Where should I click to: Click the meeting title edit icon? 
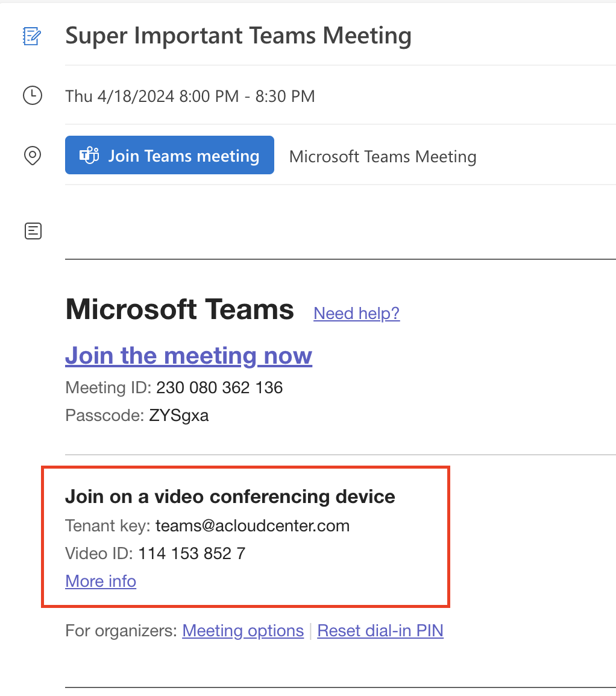(x=32, y=36)
